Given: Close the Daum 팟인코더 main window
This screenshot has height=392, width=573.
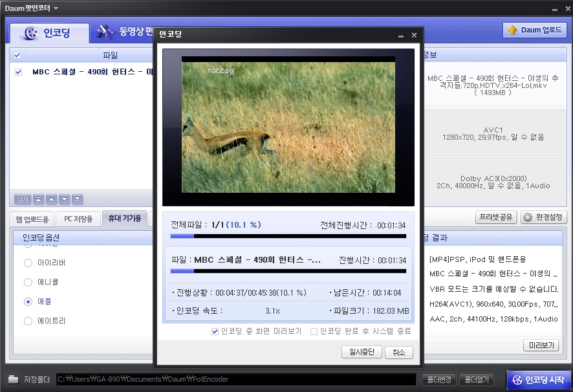Looking at the screenshot, I should point(568,8).
